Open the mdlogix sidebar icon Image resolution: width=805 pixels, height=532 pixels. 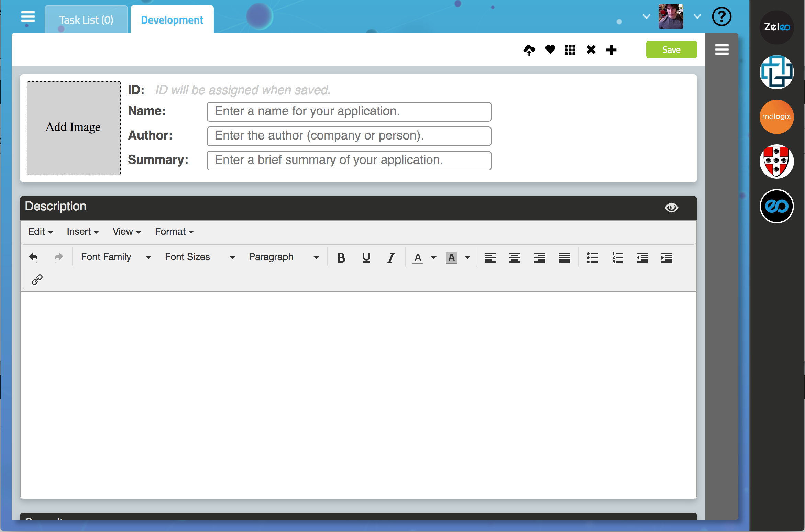pyautogui.click(x=776, y=117)
